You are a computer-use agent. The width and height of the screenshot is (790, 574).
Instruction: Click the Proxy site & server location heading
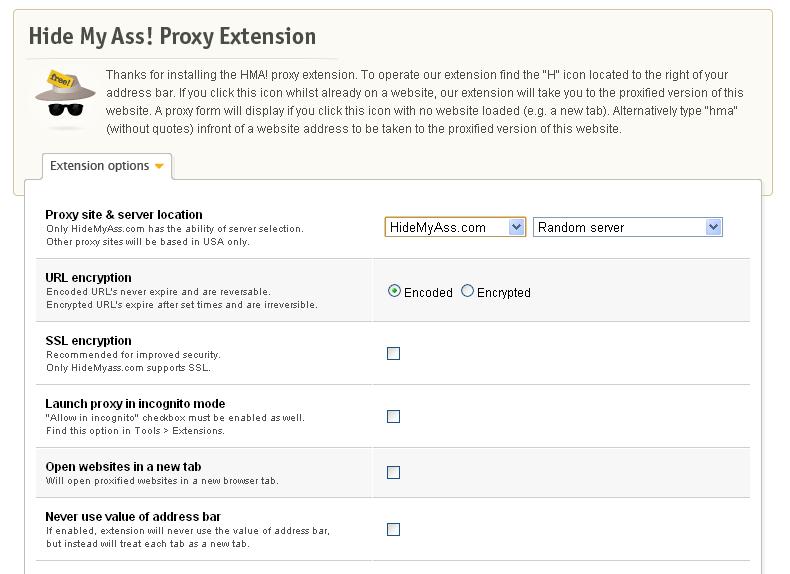click(x=124, y=215)
